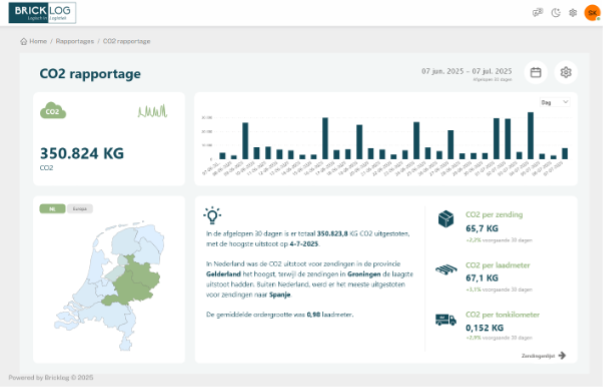This screenshot has height=388, width=604.
Task: Click Powered by Bricklog footer text
Action: coord(51,378)
